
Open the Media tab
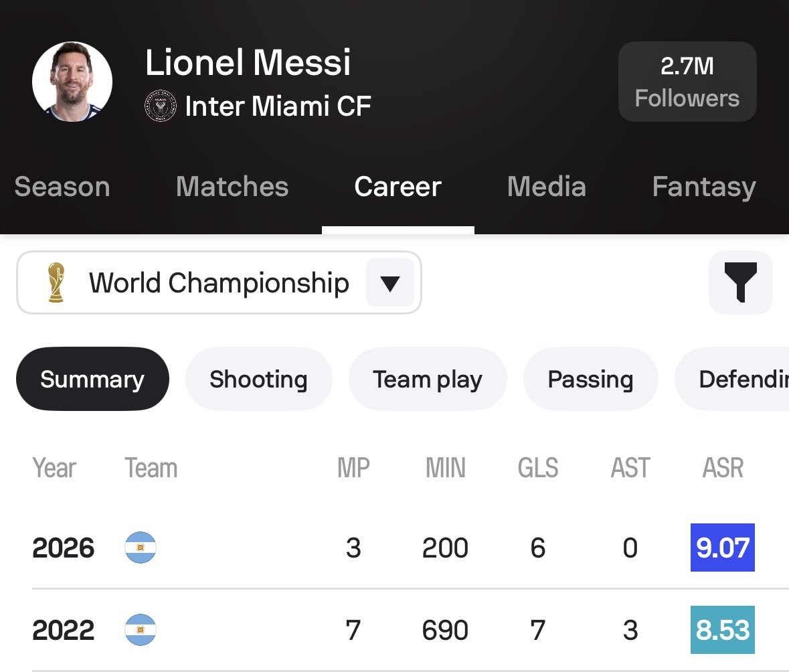547,187
